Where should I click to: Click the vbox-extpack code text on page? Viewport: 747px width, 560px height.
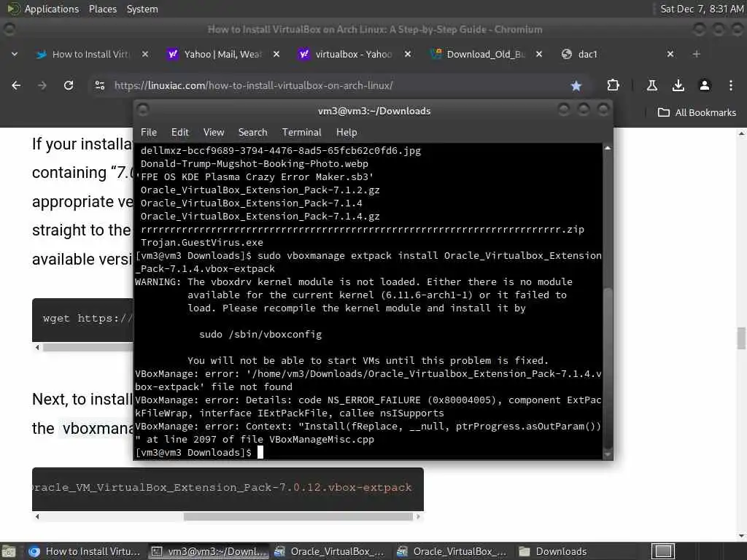(222, 488)
